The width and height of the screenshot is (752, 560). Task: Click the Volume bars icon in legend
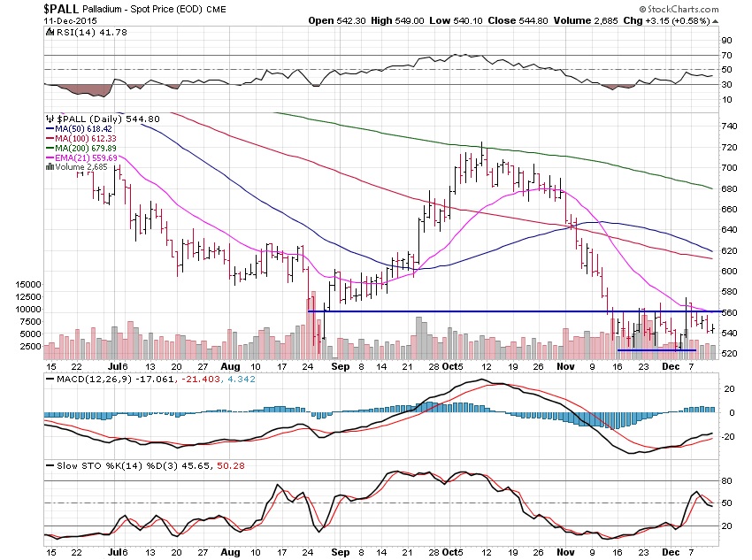pos(50,167)
